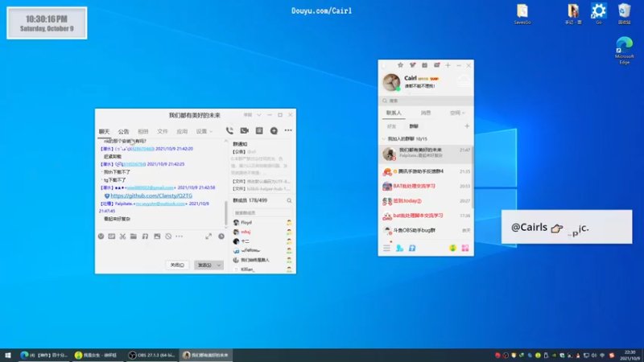
Task: Click the group member search field
Action: coord(262,212)
